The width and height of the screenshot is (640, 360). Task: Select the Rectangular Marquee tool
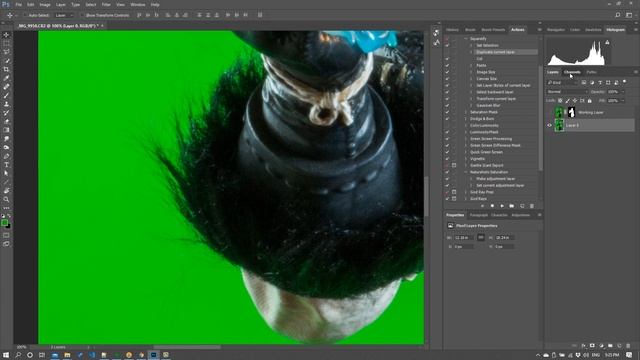click(6, 43)
